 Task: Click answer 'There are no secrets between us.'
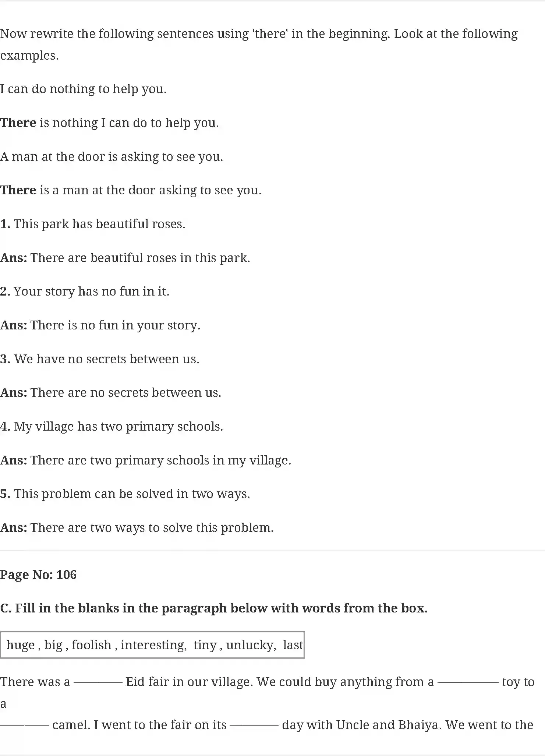pos(125,392)
